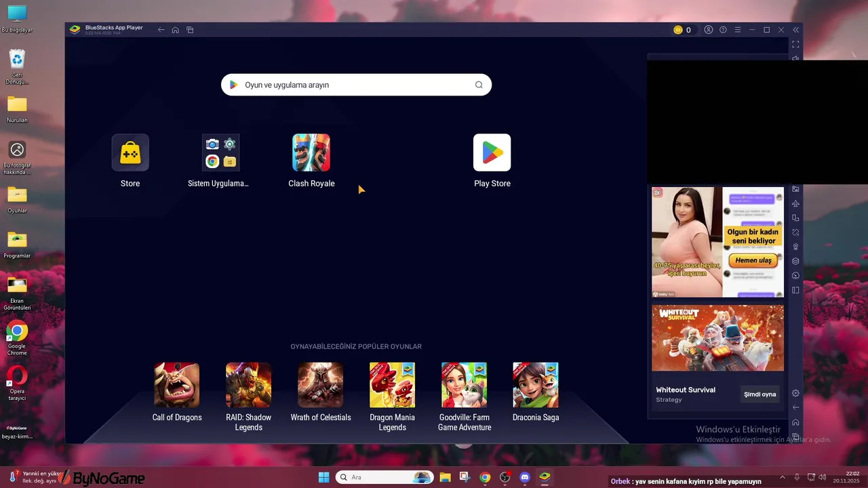
Task: Open Discord from the taskbar
Action: click(x=524, y=477)
